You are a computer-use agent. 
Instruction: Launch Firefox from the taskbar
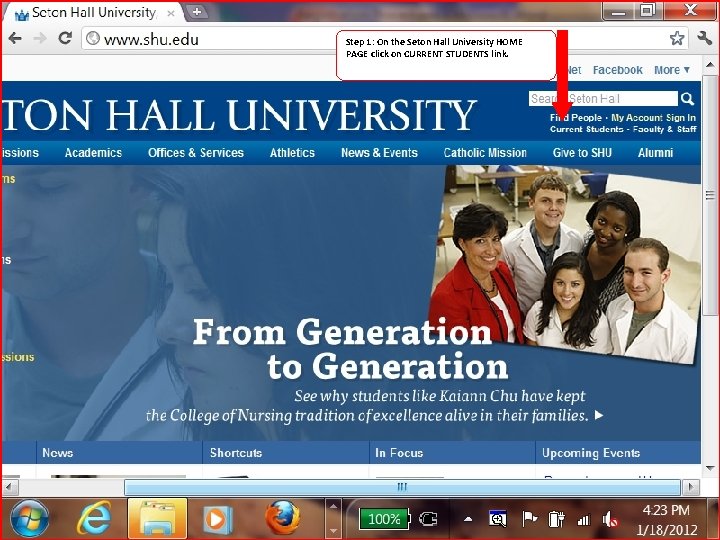coord(282,518)
